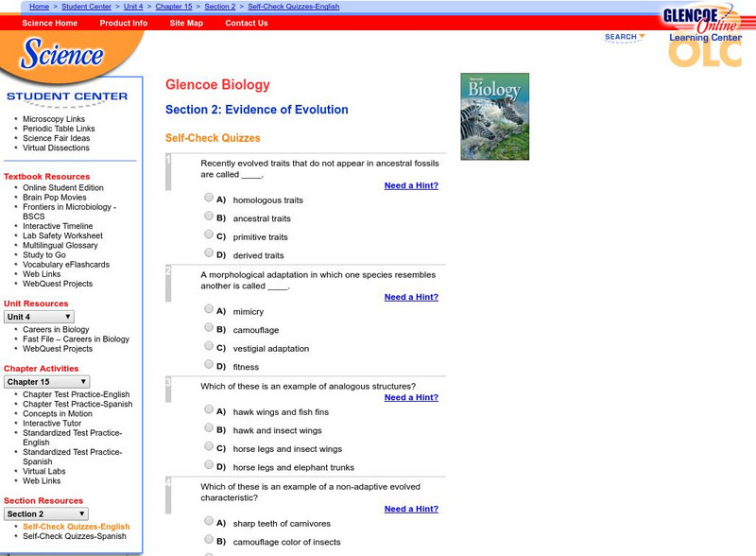
Task: Open Vocabulary eFlashcards
Action: pyautogui.click(x=66, y=265)
